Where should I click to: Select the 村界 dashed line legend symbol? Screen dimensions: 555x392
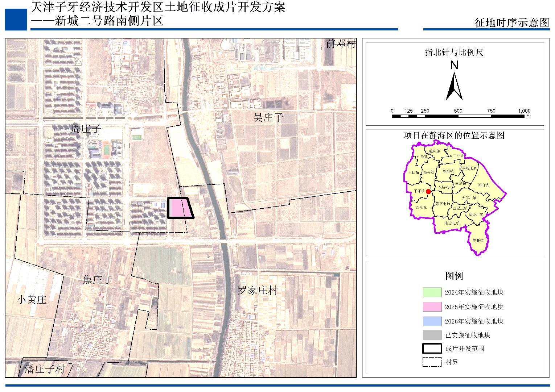pos(432,362)
